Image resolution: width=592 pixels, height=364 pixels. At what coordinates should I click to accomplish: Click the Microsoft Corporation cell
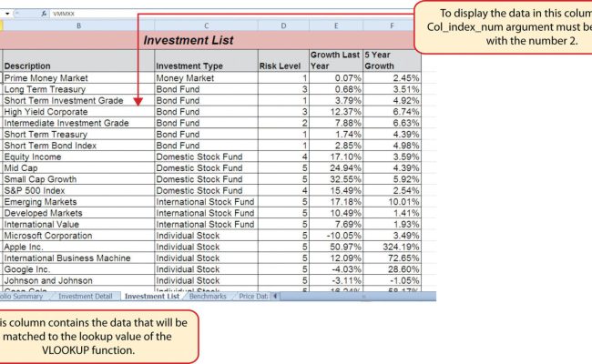tap(78, 236)
